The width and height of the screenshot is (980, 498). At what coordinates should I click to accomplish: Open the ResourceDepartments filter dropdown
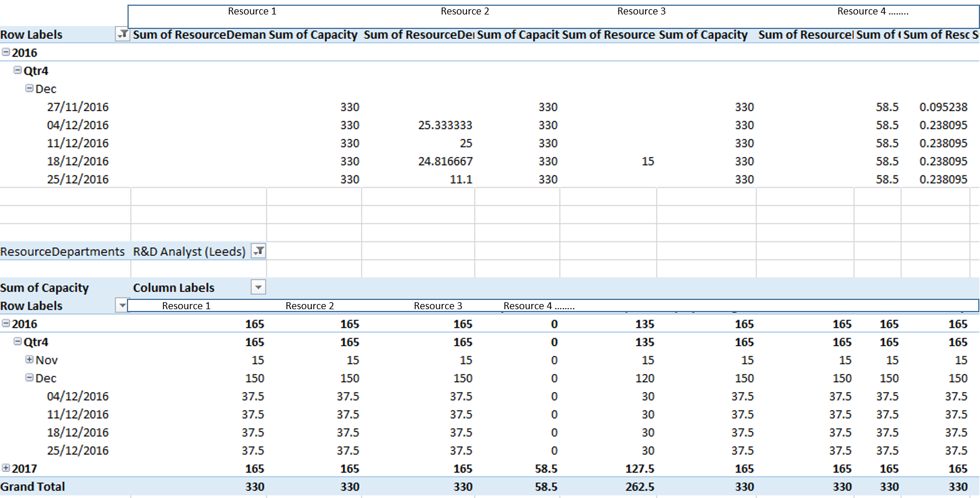coord(258,251)
